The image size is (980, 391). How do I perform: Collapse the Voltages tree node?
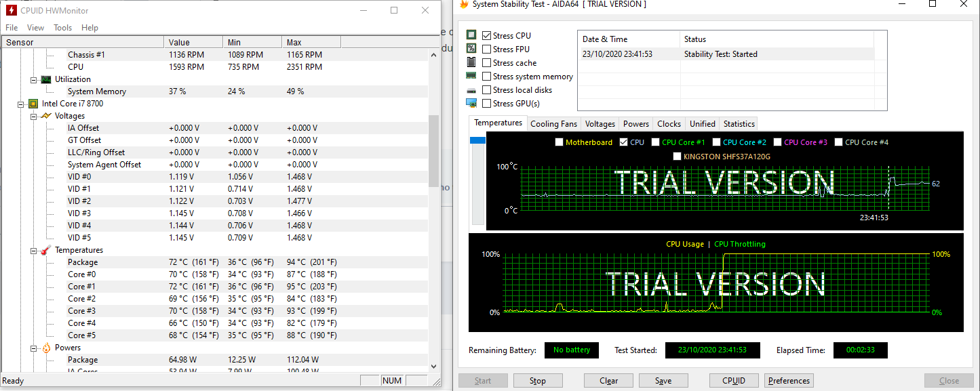(34, 116)
